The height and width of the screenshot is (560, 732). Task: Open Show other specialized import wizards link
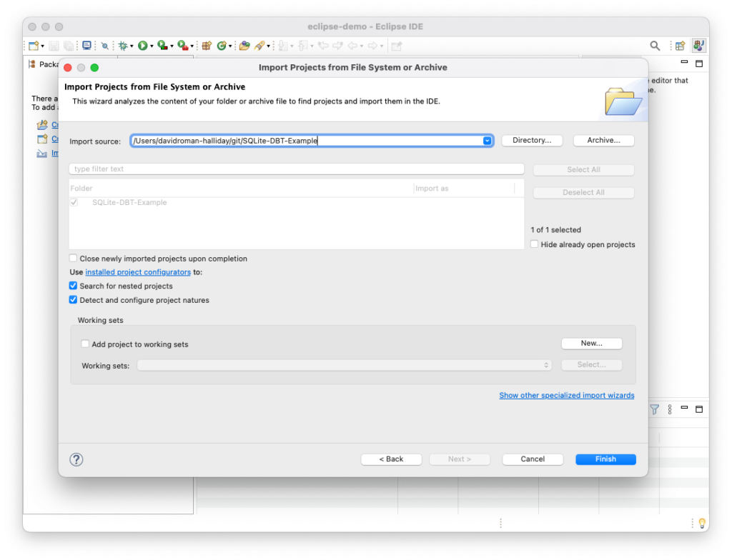(567, 395)
